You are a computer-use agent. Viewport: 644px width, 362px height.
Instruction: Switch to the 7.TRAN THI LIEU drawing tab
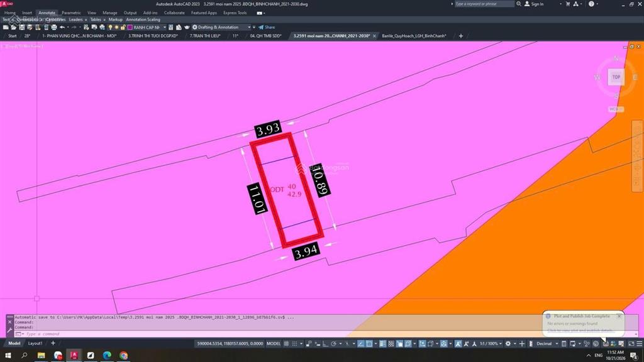pos(205,36)
